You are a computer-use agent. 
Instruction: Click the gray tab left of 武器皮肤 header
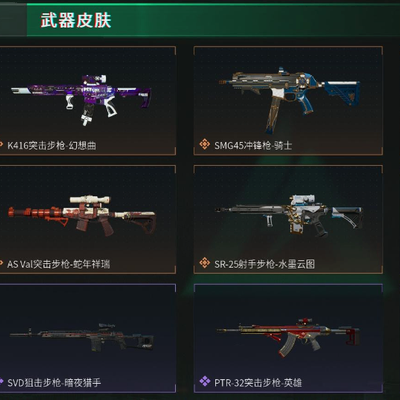click(x=13, y=20)
